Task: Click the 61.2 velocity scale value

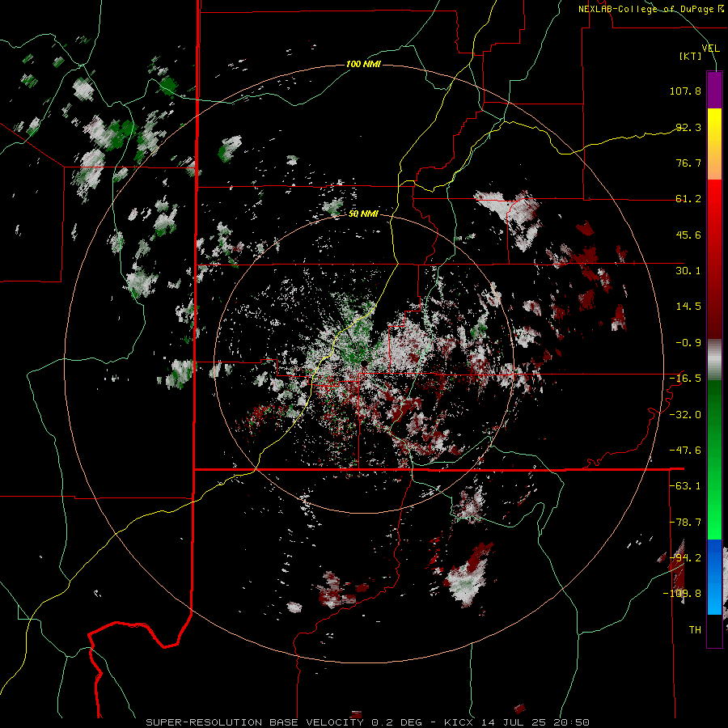Action: click(x=688, y=199)
